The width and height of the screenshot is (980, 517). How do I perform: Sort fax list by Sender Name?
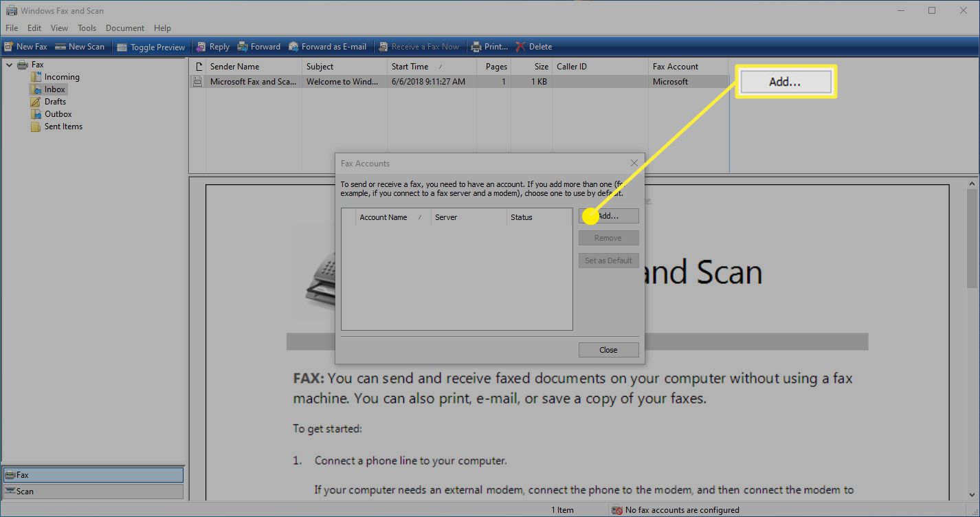click(254, 67)
